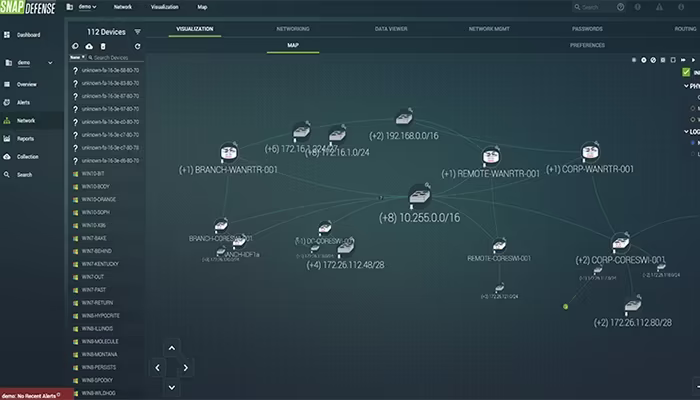Focus the Search Devices field
The image size is (700, 400).
click(x=116, y=58)
